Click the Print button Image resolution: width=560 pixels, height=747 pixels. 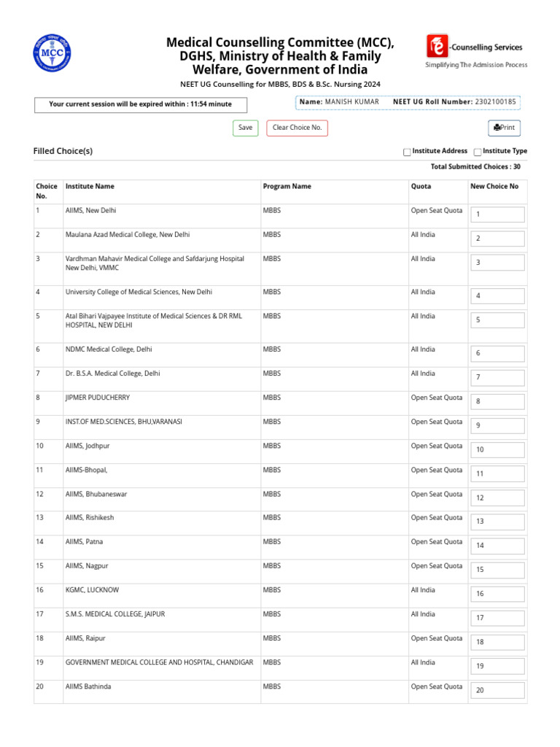(504, 128)
